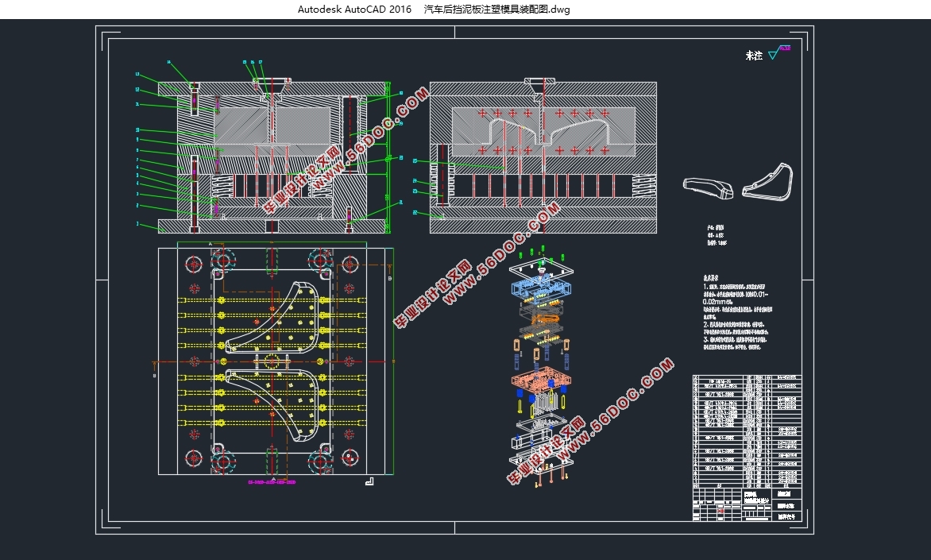Image resolution: width=931 pixels, height=560 pixels.
Task: Click the drawing file name in title bar
Action: (496, 9)
